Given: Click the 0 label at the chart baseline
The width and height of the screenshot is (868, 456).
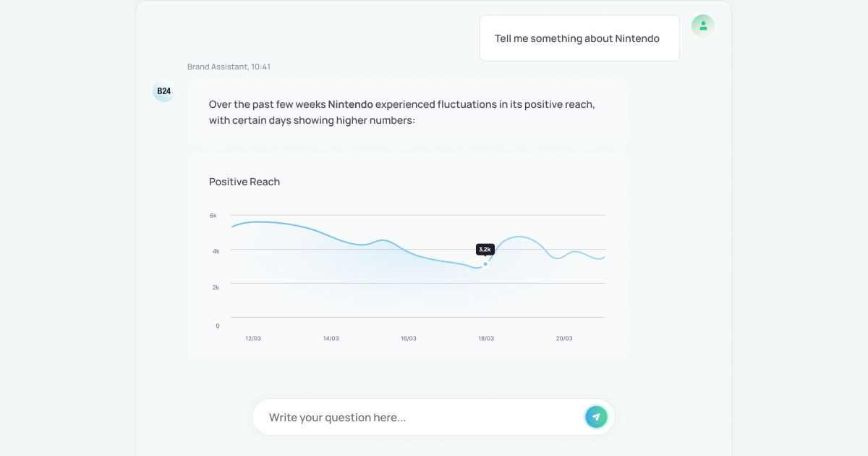Looking at the screenshot, I should point(216,326).
